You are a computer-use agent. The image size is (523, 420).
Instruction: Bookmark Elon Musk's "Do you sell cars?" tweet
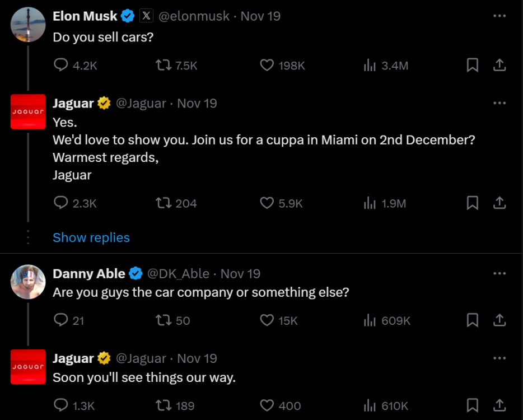[x=473, y=66]
